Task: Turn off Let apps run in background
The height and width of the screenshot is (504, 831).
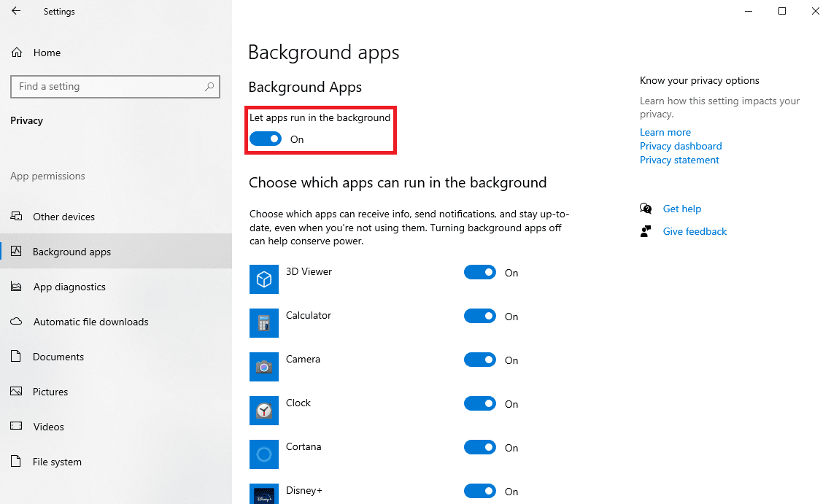Action: (x=266, y=139)
